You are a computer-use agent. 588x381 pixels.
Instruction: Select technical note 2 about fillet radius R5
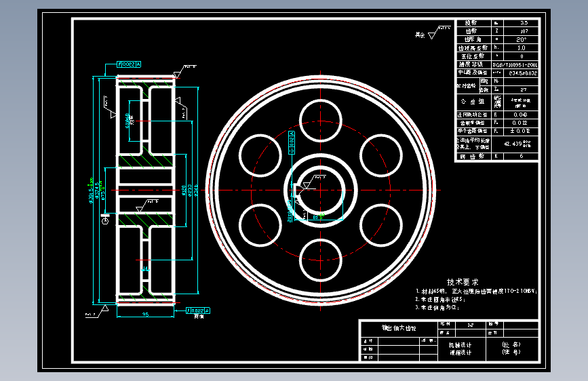[x=440, y=299]
